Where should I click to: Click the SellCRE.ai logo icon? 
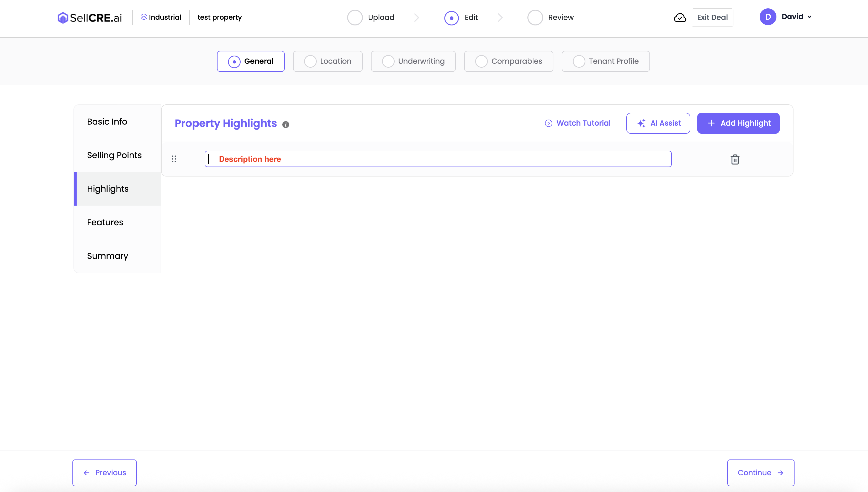pos(62,18)
